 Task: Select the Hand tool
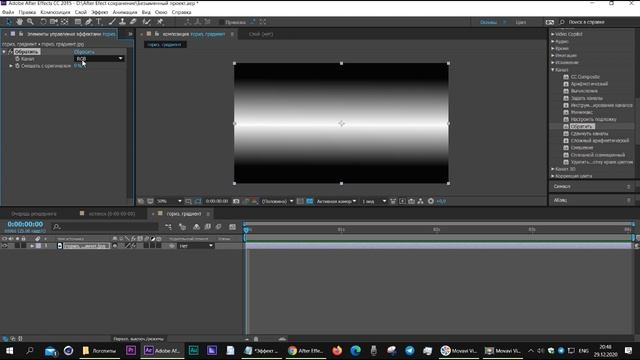tap(20, 22)
